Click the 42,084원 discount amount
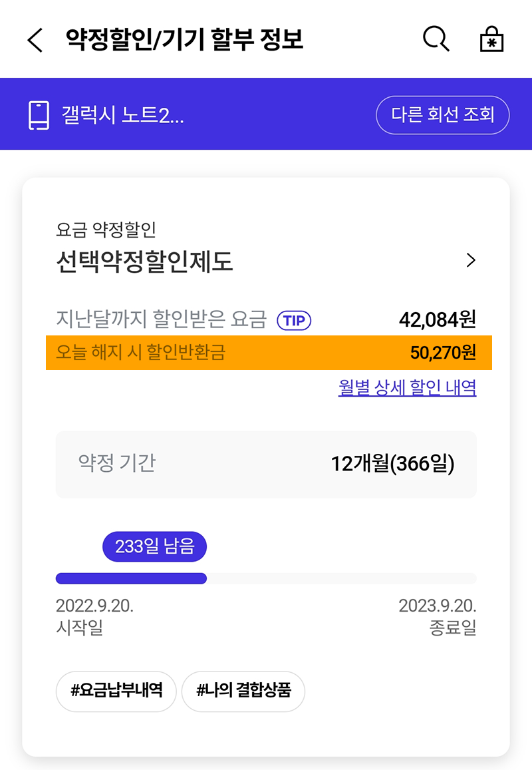This screenshot has width=532, height=770. pos(437,320)
